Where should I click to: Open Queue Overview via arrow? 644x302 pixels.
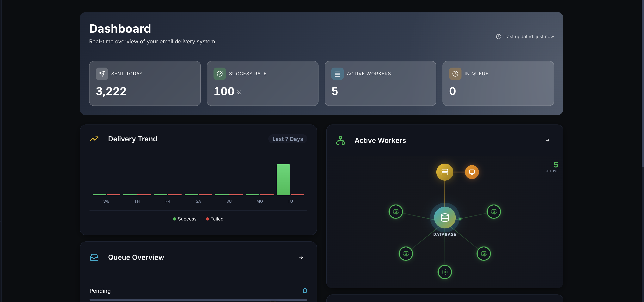click(x=301, y=257)
